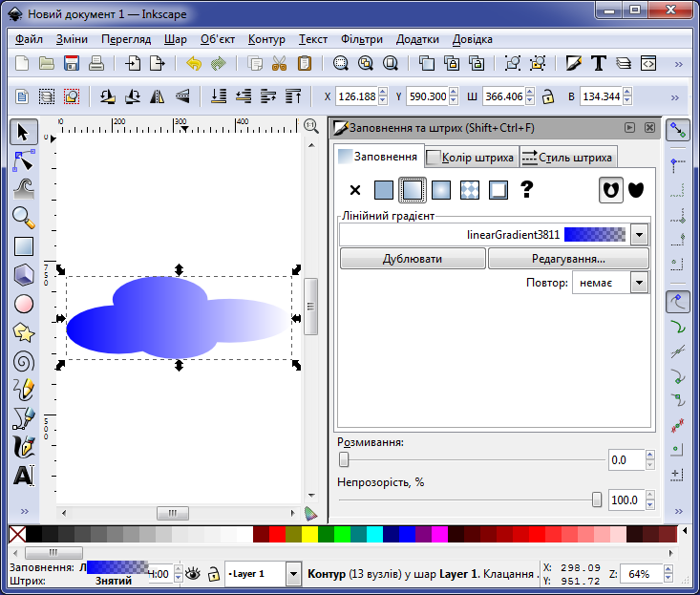Select the Star and polygon tool
This screenshot has height=595, width=700.
[x=24, y=332]
